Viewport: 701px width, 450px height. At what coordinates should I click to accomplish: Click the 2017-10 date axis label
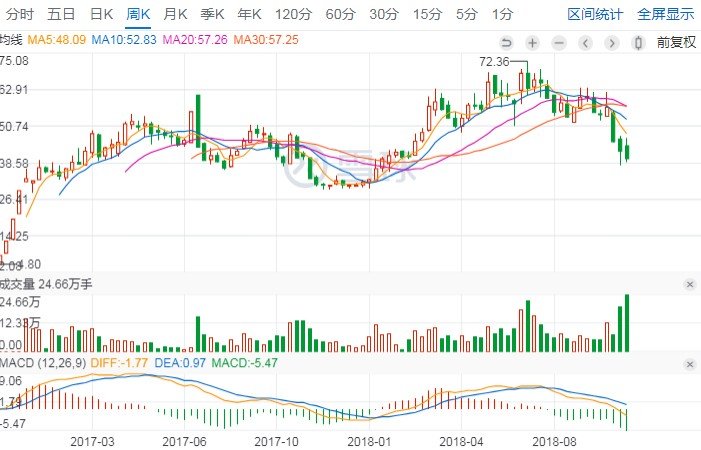point(276,442)
